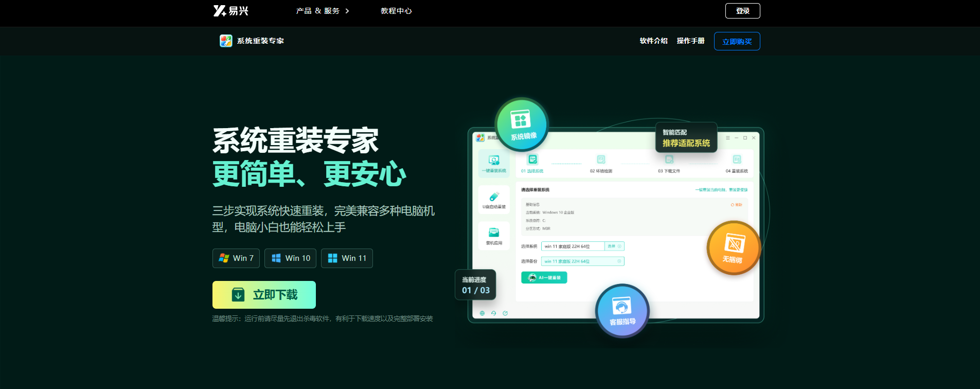Click the 温馨提示 notice text
980x389 pixels.
(323, 319)
